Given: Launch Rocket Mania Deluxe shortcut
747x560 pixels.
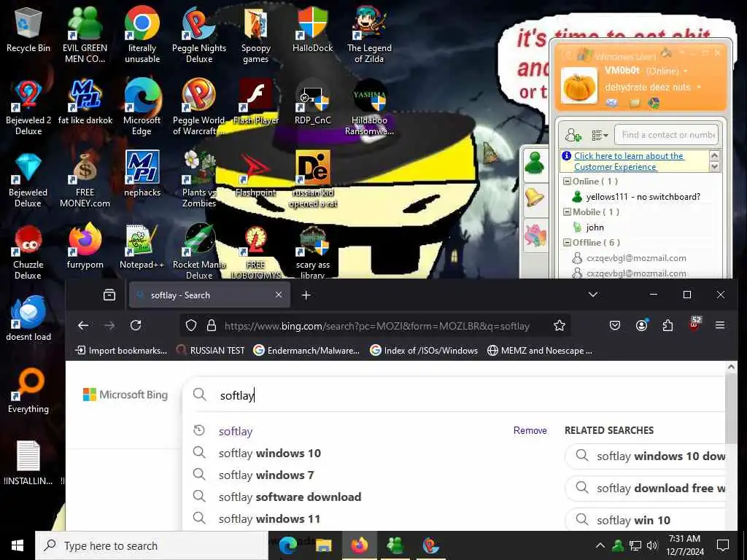Looking at the screenshot, I should [199, 252].
